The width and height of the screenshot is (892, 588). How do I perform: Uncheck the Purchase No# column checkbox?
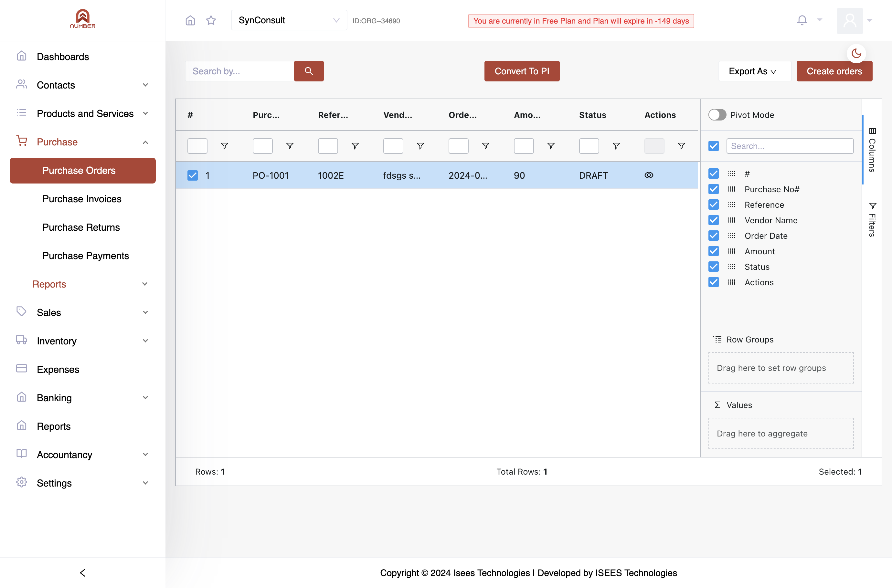[714, 189]
